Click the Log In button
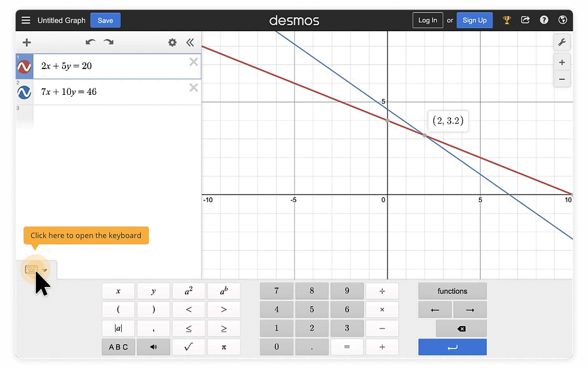This screenshot has height=368, width=588. 427,20
